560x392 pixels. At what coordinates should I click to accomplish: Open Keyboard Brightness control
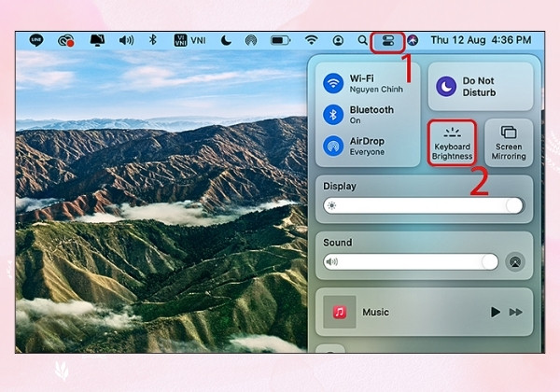click(x=452, y=143)
